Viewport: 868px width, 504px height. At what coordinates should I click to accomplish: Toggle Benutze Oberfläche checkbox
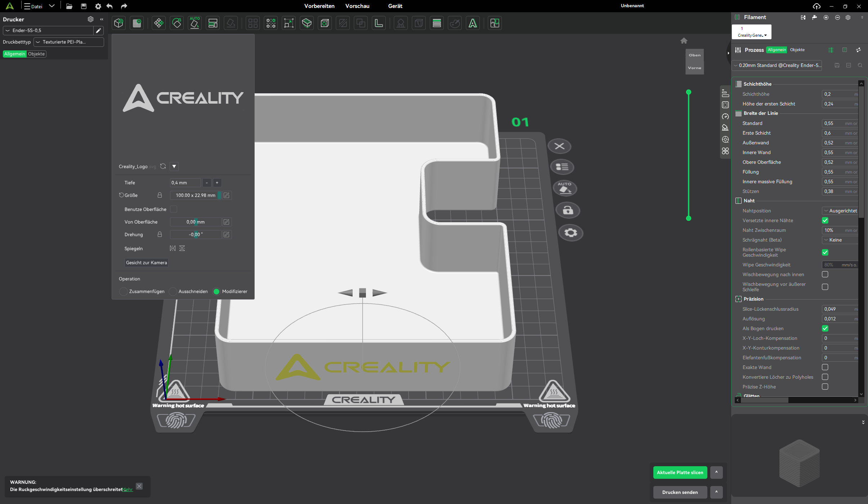pyautogui.click(x=174, y=209)
